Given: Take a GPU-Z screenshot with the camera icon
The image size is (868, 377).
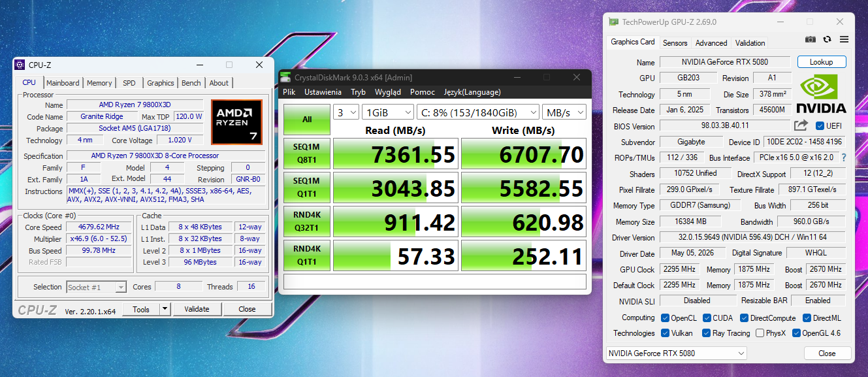Looking at the screenshot, I should point(811,39).
